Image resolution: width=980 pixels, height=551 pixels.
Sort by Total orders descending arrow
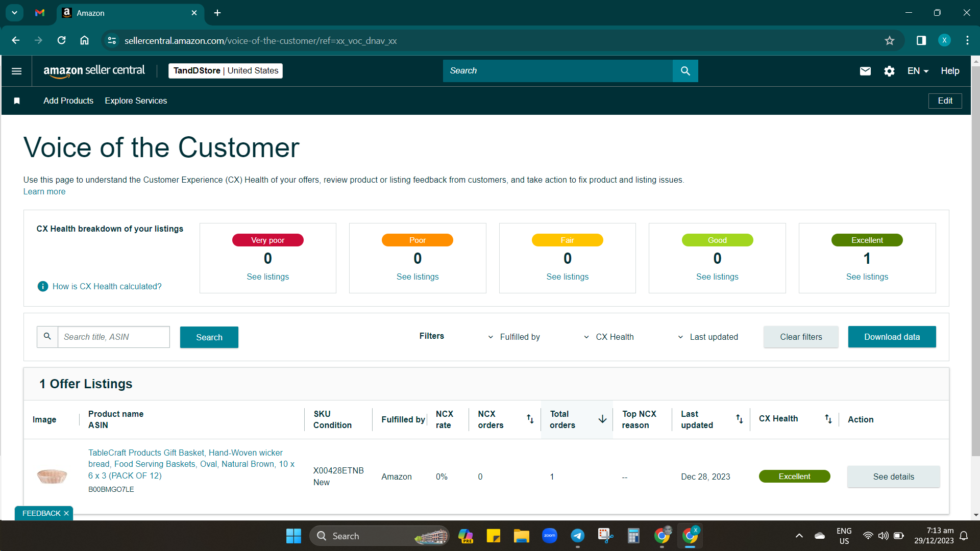pos(602,419)
